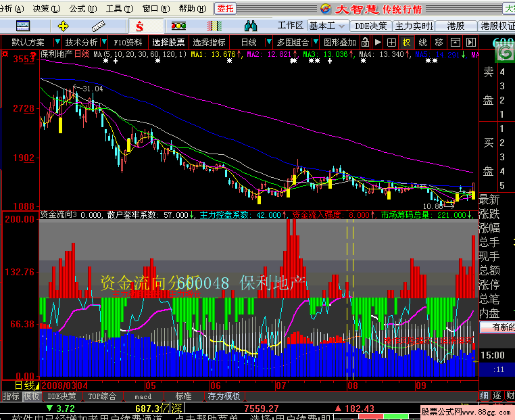Screen dimensions: 515x420
Task: Open the 工具(T) menu
Action: coord(120,9)
